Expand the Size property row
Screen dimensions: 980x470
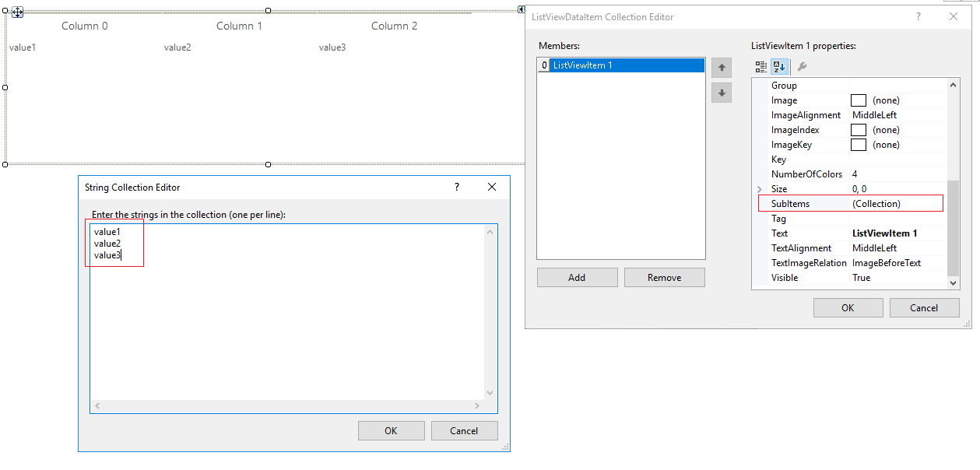[758, 188]
